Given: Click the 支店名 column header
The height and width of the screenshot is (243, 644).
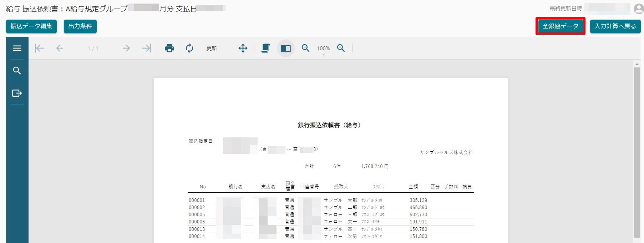Looking at the screenshot, I should point(268,187).
